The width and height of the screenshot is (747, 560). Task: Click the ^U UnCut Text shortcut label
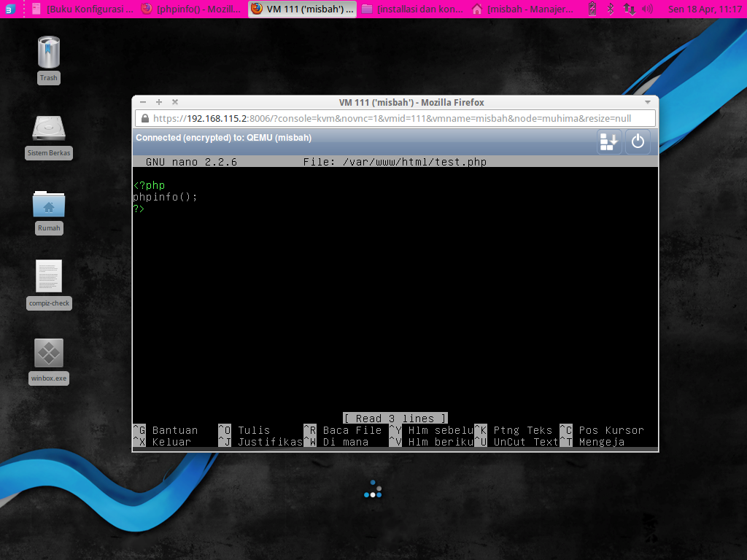tap(516, 442)
